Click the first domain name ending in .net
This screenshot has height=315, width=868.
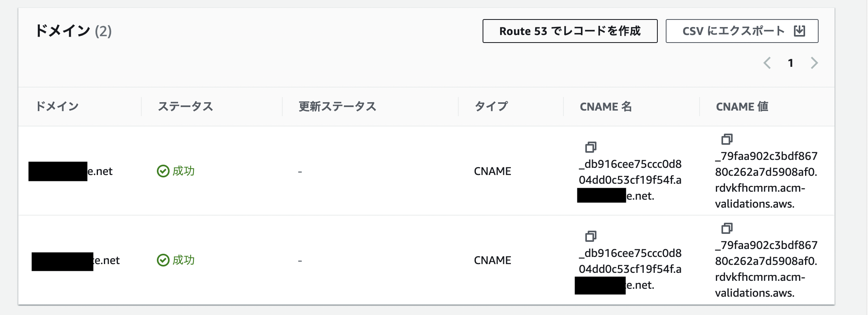pyautogui.click(x=70, y=171)
